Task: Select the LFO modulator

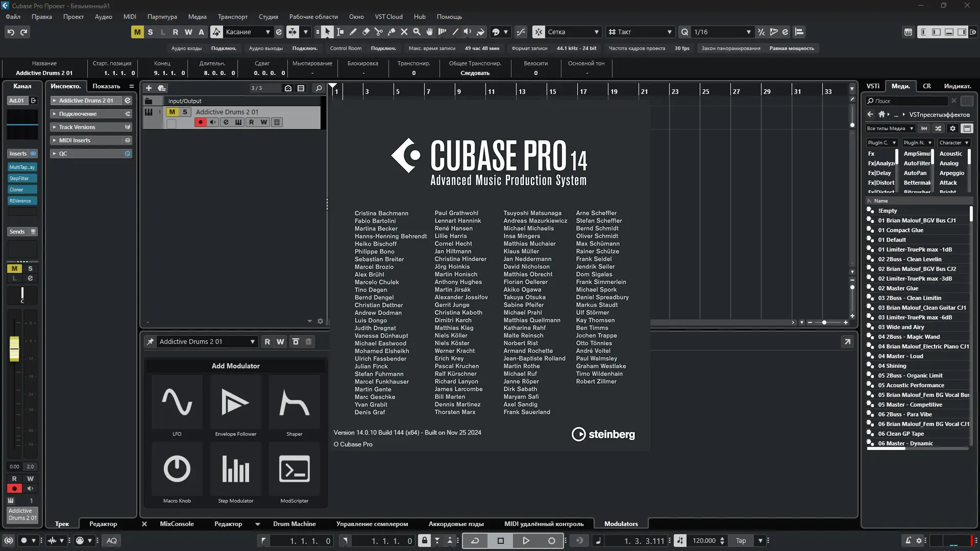Action: (177, 403)
